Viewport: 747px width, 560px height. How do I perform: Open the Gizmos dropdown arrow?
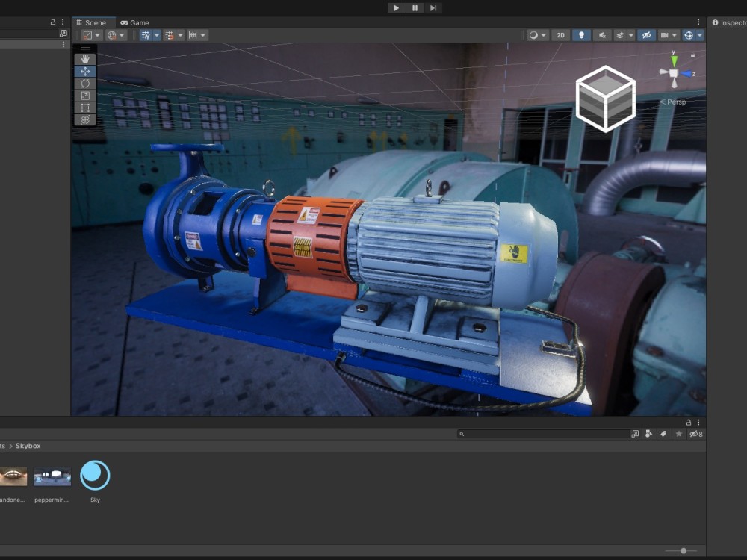699,34
